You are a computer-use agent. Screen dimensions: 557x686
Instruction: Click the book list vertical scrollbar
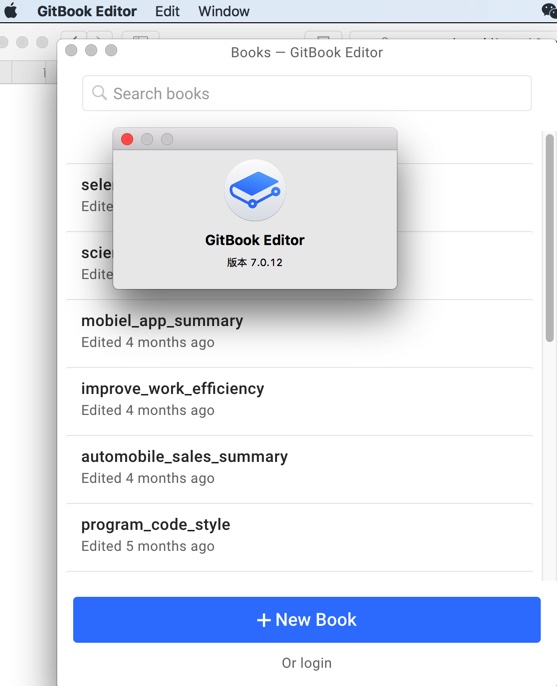coord(550,238)
